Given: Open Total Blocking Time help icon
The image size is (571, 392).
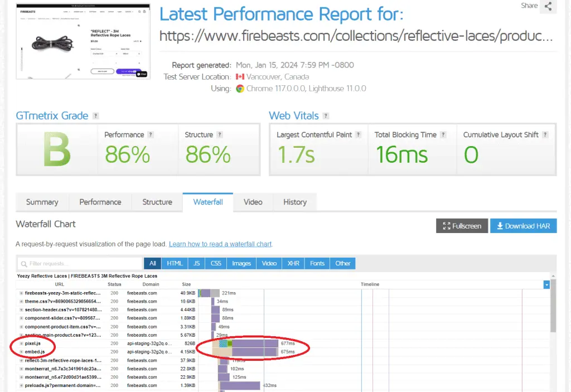Looking at the screenshot, I should point(443,135).
